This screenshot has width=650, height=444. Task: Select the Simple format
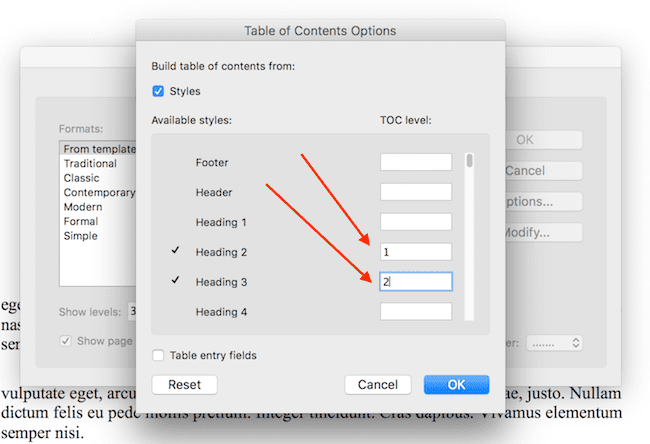pyautogui.click(x=81, y=236)
